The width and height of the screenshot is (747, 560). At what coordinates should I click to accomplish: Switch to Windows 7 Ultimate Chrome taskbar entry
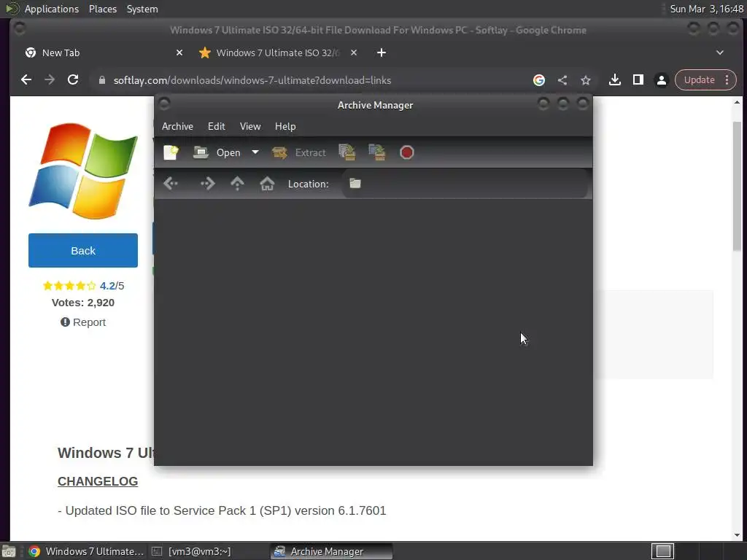coord(86,551)
